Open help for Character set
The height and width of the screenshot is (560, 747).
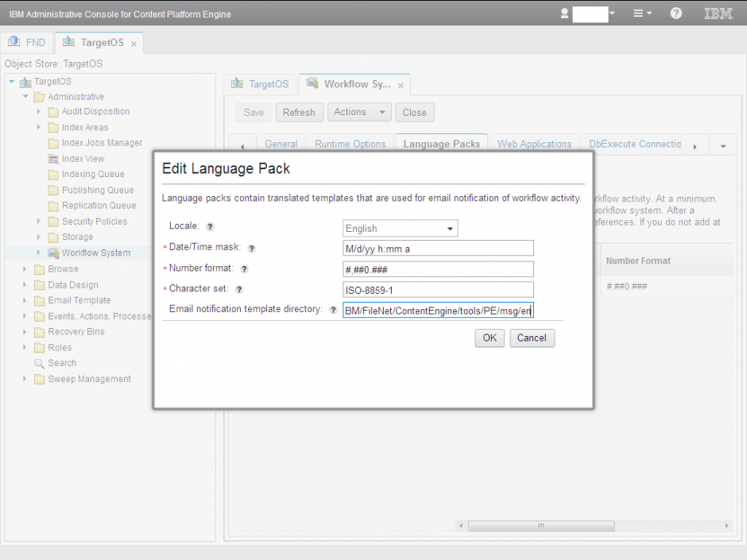(x=239, y=289)
